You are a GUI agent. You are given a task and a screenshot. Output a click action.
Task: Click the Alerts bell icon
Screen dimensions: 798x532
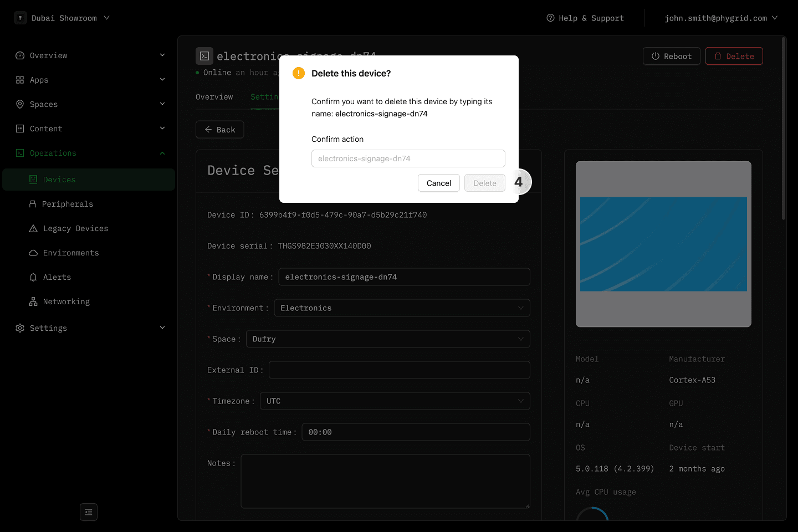(33, 277)
